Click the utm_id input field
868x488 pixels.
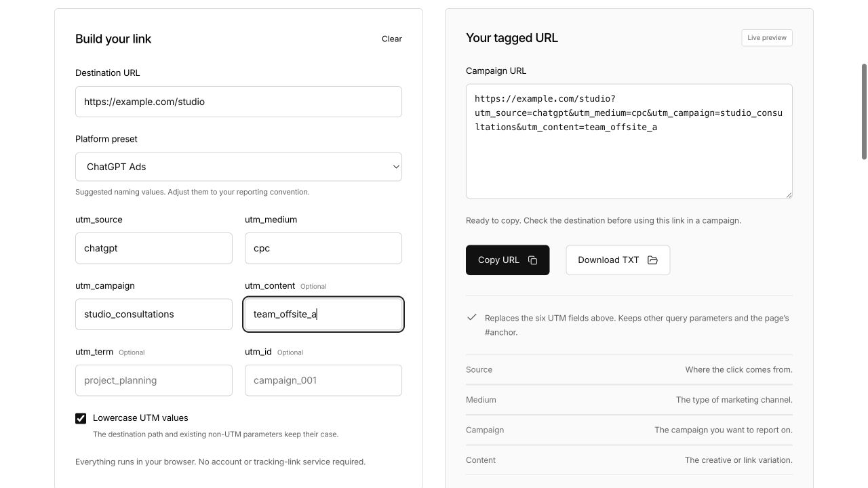(323, 380)
